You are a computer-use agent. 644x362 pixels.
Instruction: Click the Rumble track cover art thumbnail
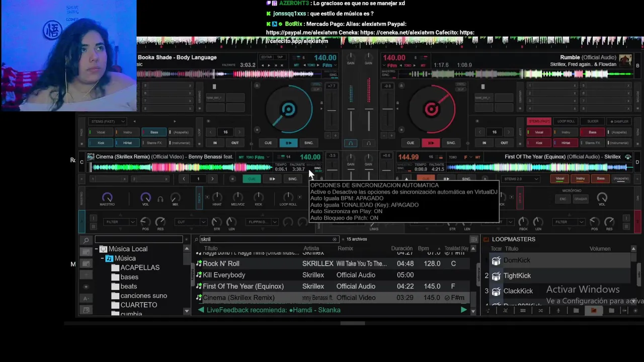625,60
